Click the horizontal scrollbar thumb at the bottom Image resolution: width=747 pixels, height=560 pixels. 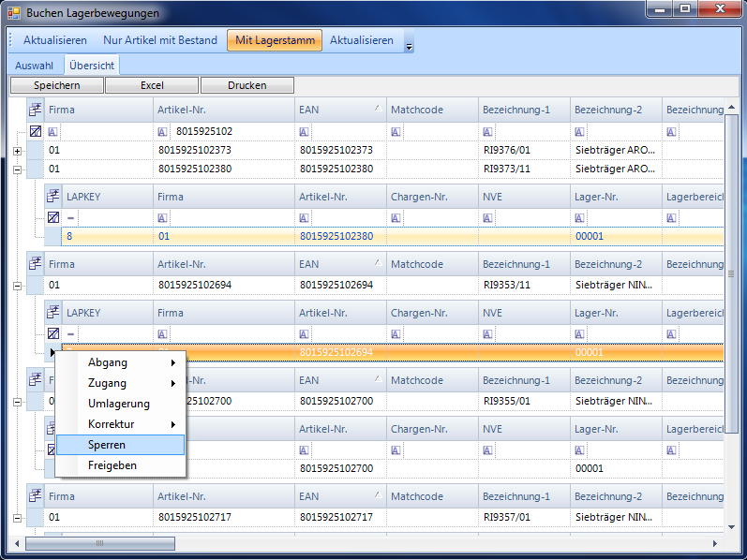coord(99,543)
